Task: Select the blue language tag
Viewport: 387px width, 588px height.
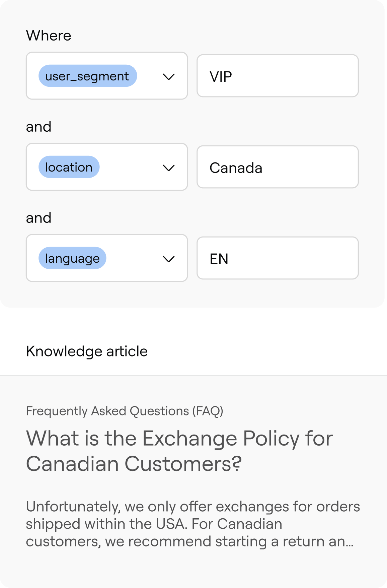Action: [72, 258]
